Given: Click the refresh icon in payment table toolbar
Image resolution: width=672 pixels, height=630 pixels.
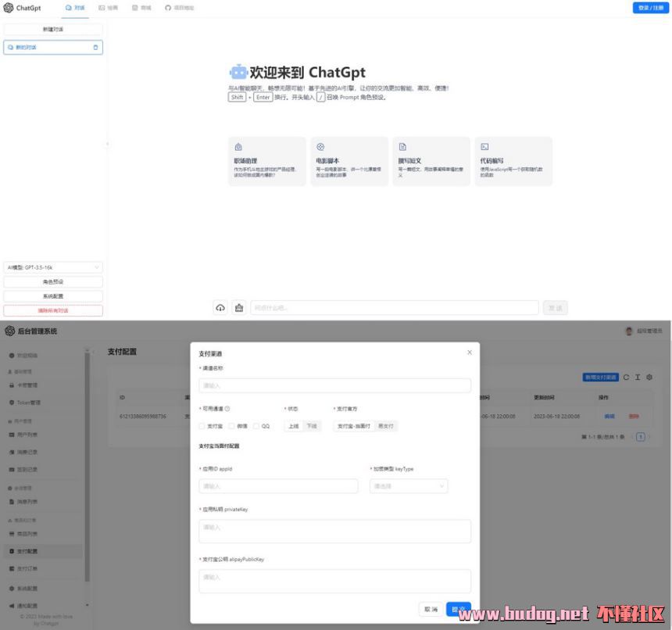Looking at the screenshot, I should click(626, 378).
